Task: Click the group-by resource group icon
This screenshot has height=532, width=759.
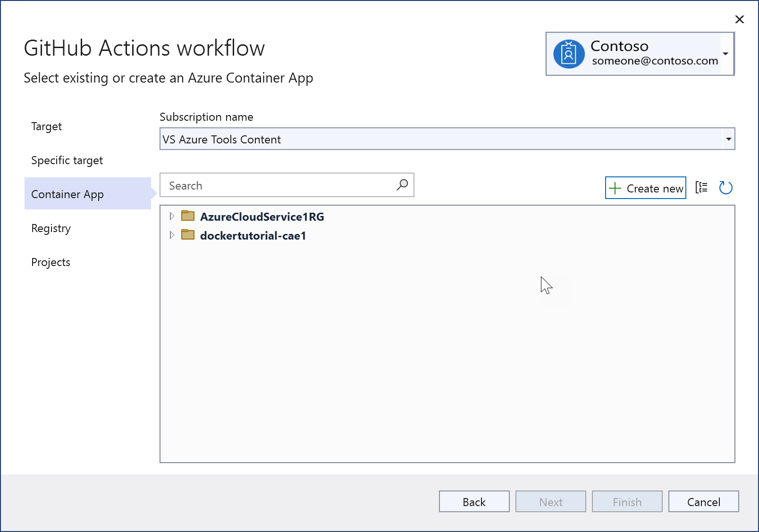Action: coord(702,187)
